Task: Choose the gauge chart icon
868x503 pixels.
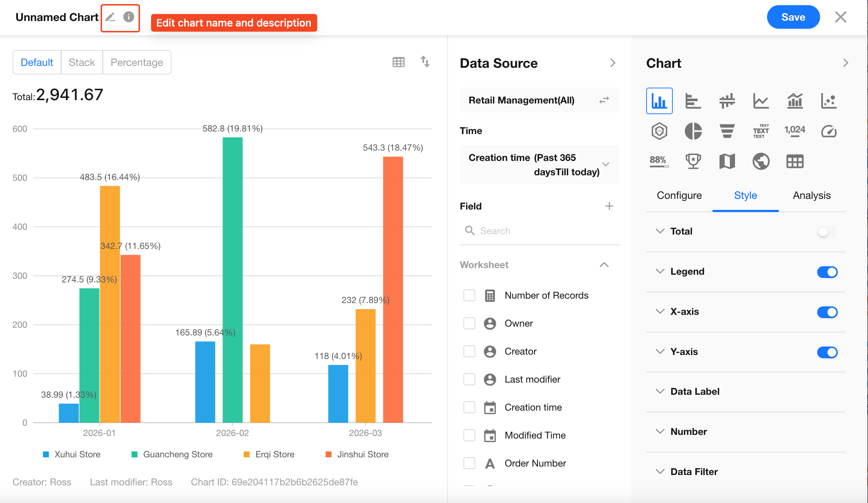Action: pos(829,131)
